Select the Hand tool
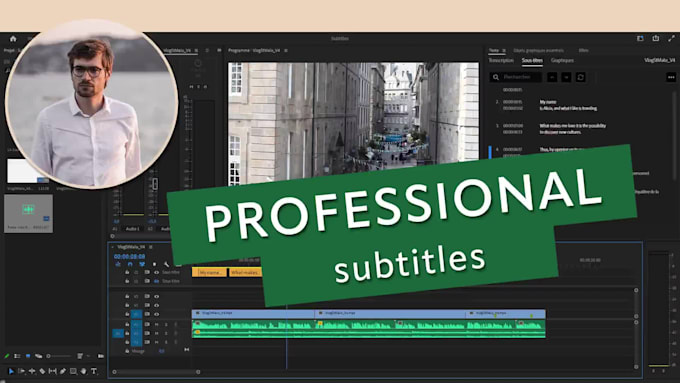Viewport: 680px width, 383px height. [84, 371]
